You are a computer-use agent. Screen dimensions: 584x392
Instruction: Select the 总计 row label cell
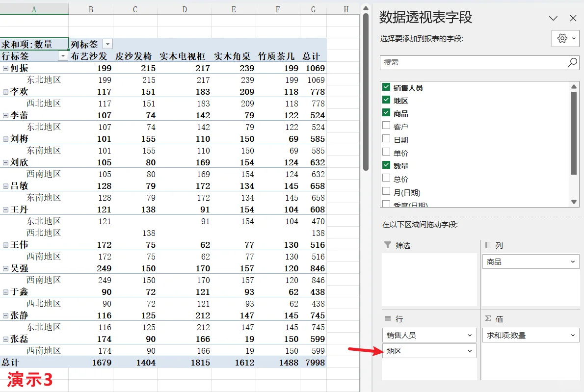(34, 363)
